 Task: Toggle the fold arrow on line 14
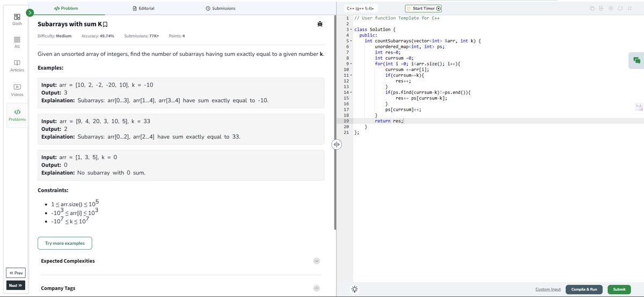coord(351,93)
